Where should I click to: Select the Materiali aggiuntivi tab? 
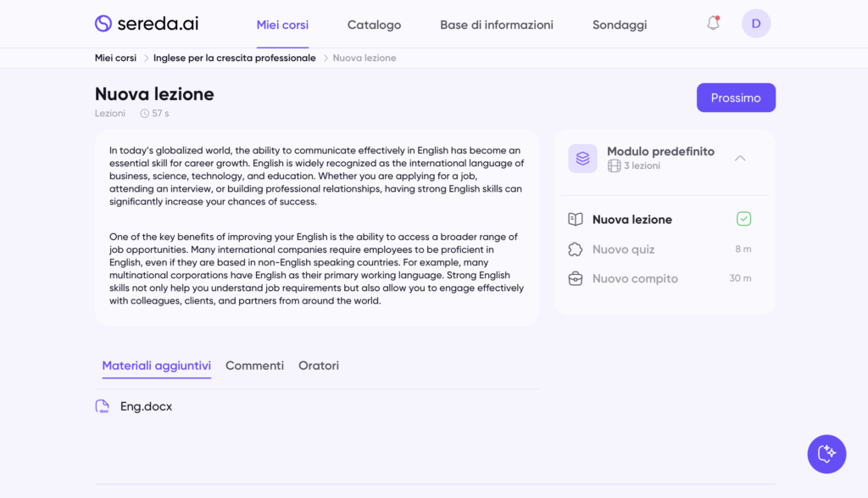[156, 366]
